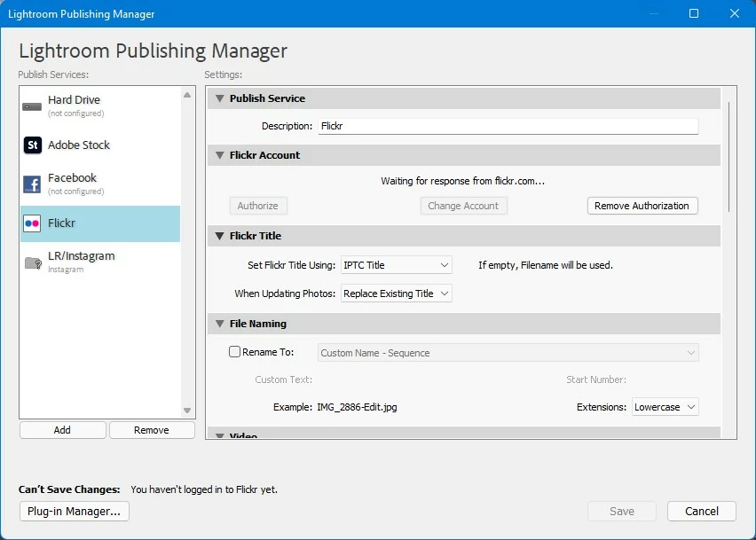This screenshot has height=540, width=756.
Task: Click the Save button
Action: point(622,511)
